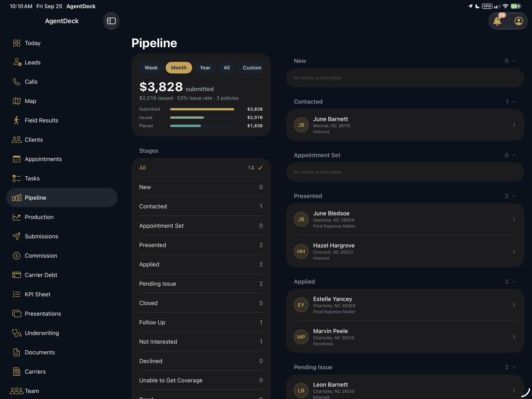Collapse the Contacted phase section
The height and width of the screenshot is (399, 532).
pyautogui.click(x=514, y=102)
